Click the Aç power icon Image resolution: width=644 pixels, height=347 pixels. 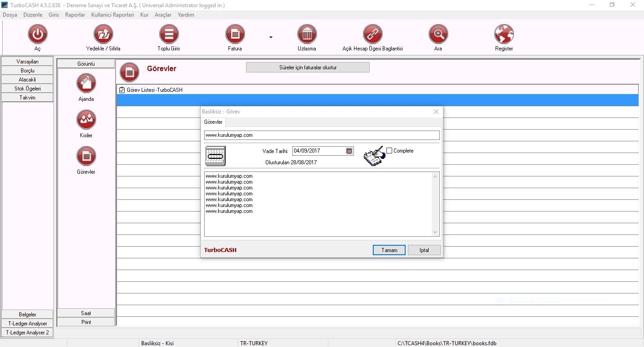tap(37, 34)
